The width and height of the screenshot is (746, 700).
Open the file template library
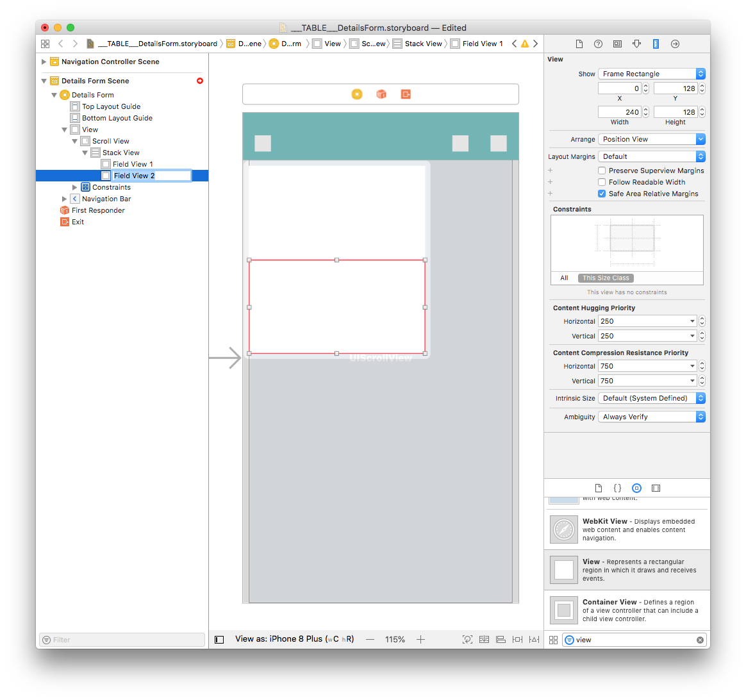coord(599,488)
